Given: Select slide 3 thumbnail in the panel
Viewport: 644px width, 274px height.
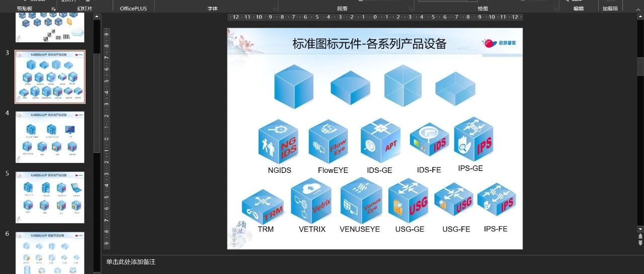Looking at the screenshot, I should (50, 76).
